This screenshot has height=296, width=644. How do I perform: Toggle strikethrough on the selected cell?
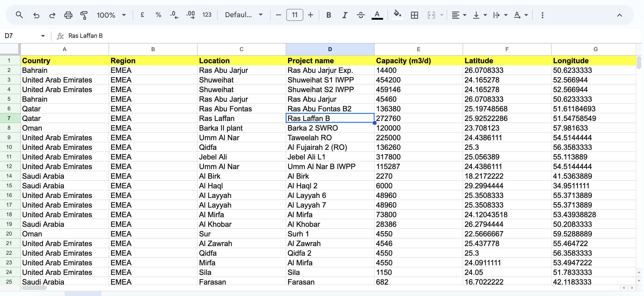click(x=361, y=15)
